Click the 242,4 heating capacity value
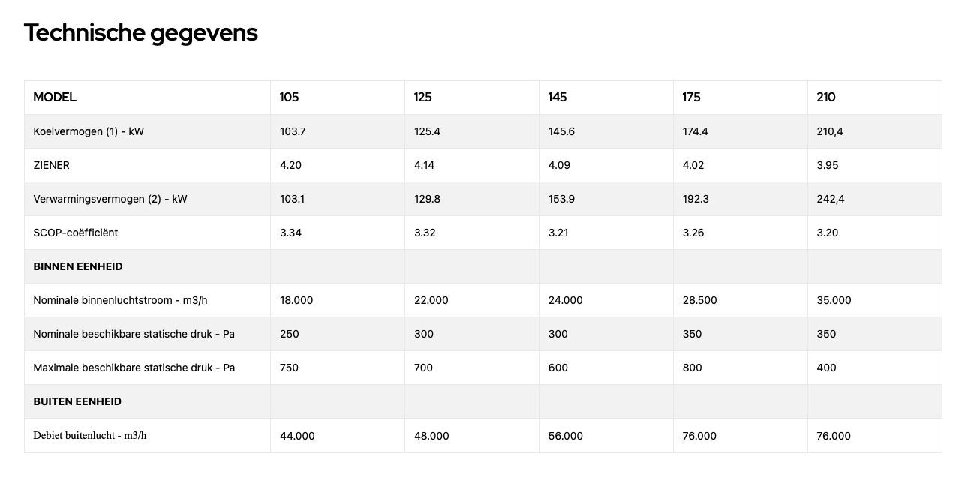The height and width of the screenshot is (487, 980). [x=831, y=199]
